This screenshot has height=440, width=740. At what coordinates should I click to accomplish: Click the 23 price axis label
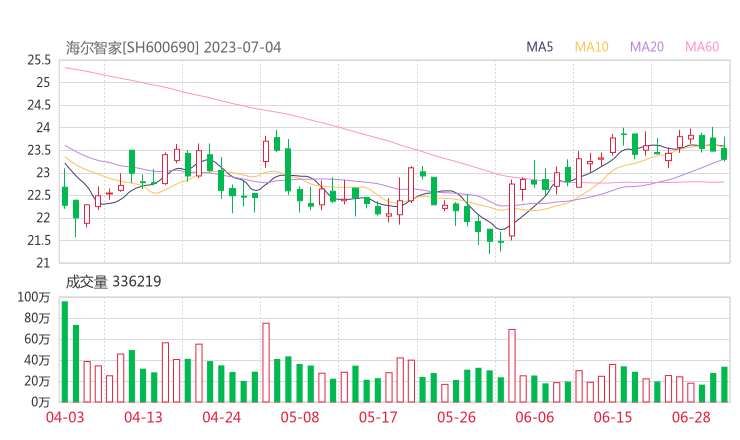pos(43,172)
